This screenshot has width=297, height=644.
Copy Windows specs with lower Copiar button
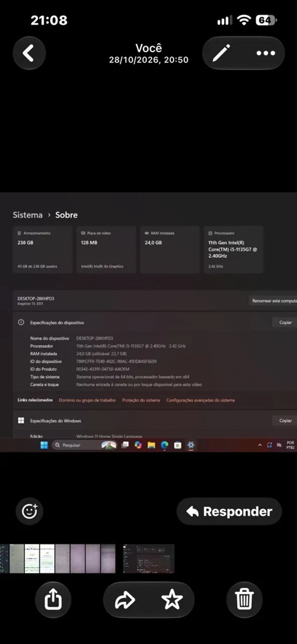coord(285,421)
